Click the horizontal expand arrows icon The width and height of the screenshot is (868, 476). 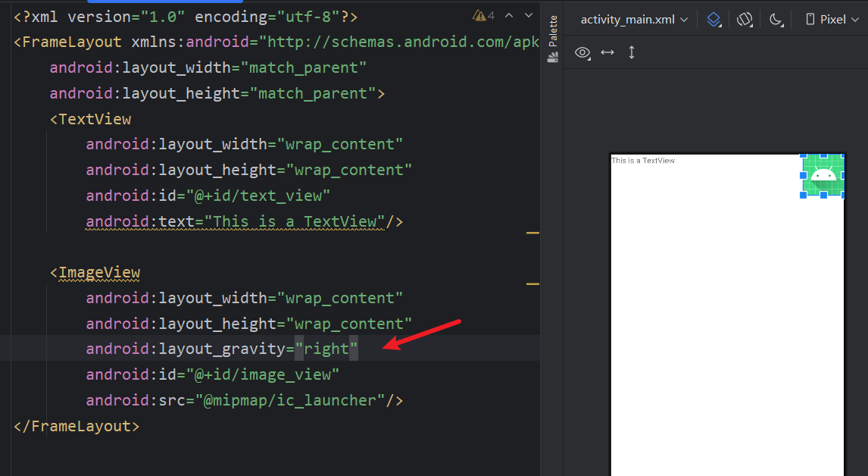tap(607, 52)
